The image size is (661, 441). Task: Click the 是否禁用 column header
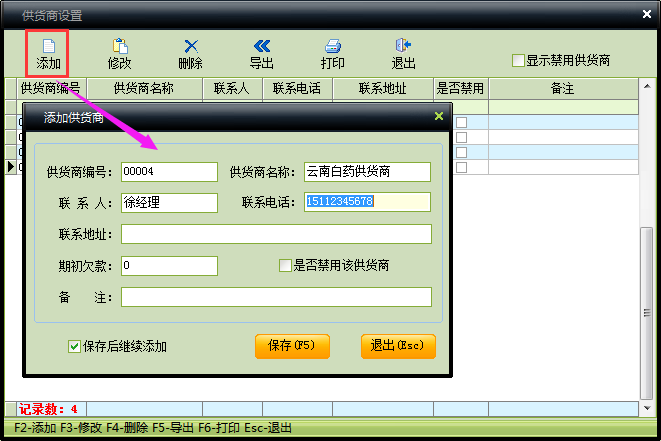pyautogui.click(x=461, y=89)
